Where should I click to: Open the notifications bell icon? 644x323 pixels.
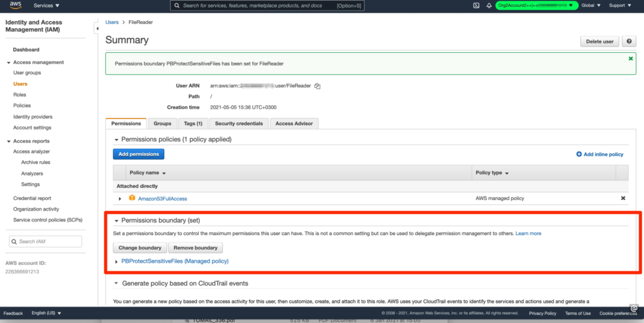click(x=489, y=6)
